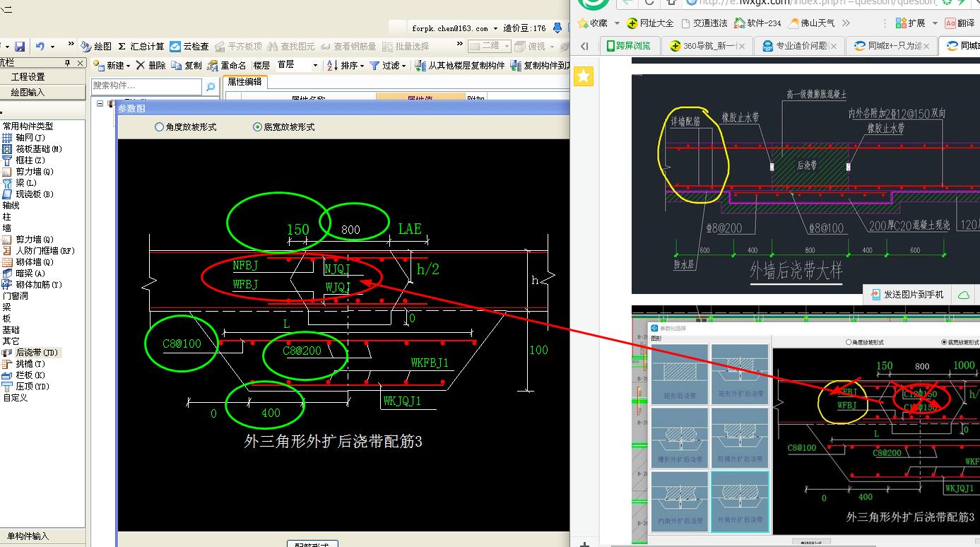Select 砌体加筋(Y) item
Viewport: 980px width, 547px height.
[x=33, y=285]
